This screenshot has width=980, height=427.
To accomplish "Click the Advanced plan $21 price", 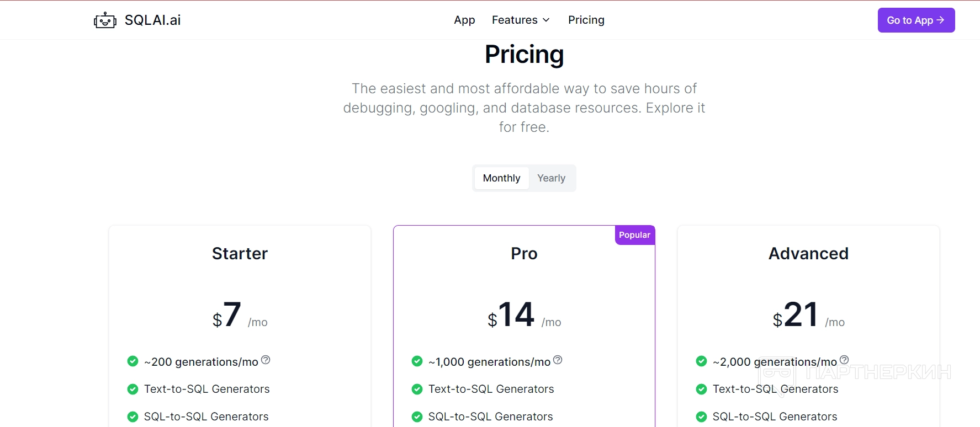I will pos(801,316).
